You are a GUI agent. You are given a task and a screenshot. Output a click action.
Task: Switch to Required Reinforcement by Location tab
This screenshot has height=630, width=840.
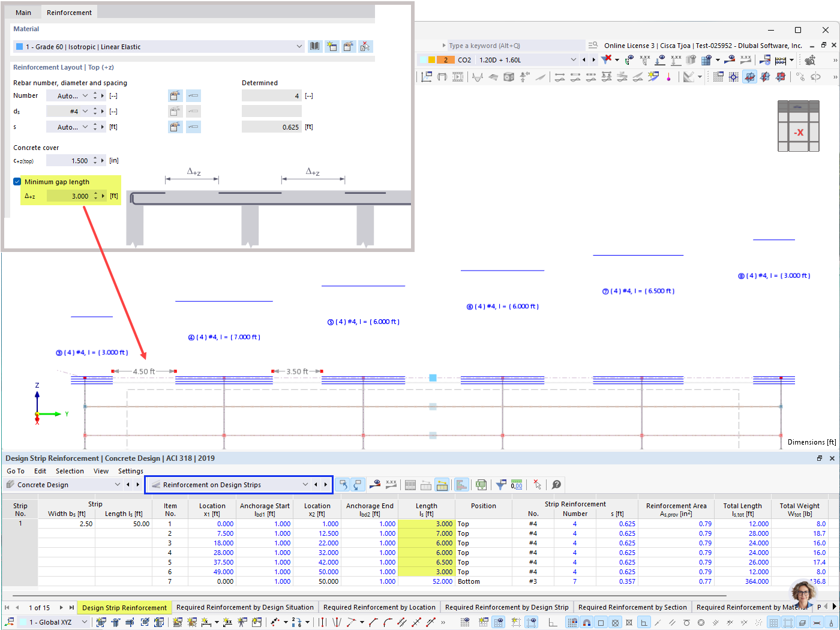point(379,607)
